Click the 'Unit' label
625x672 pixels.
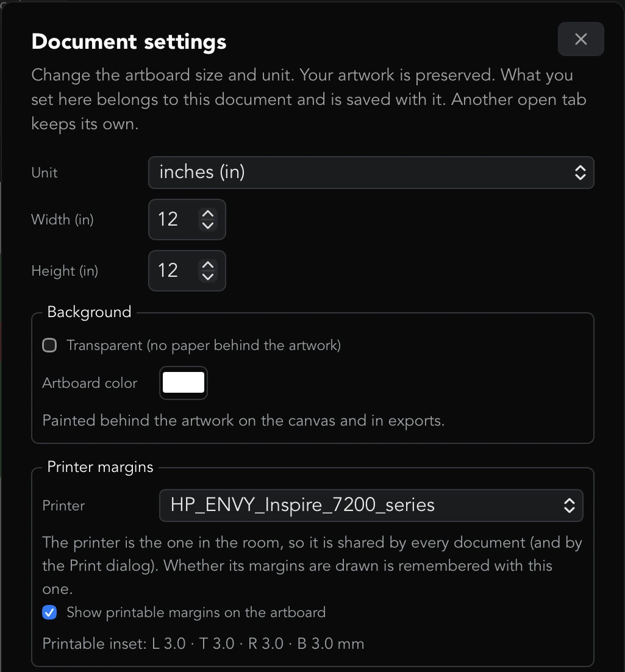point(45,173)
